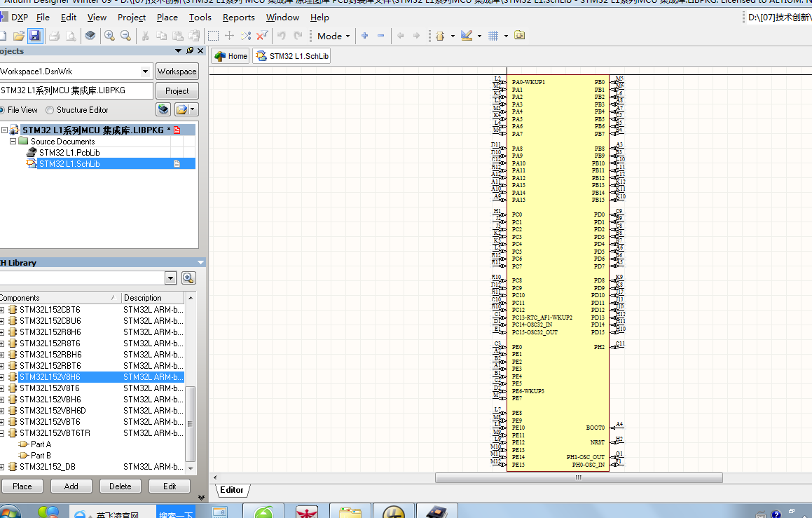
Task: Save the current library with floppy icon
Action: point(35,36)
